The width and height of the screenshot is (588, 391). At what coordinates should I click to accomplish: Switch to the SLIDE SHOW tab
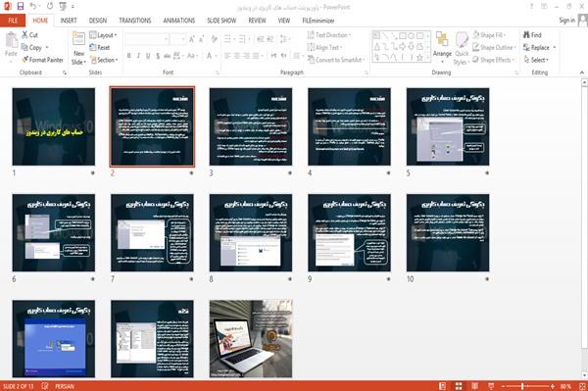(221, 21)
